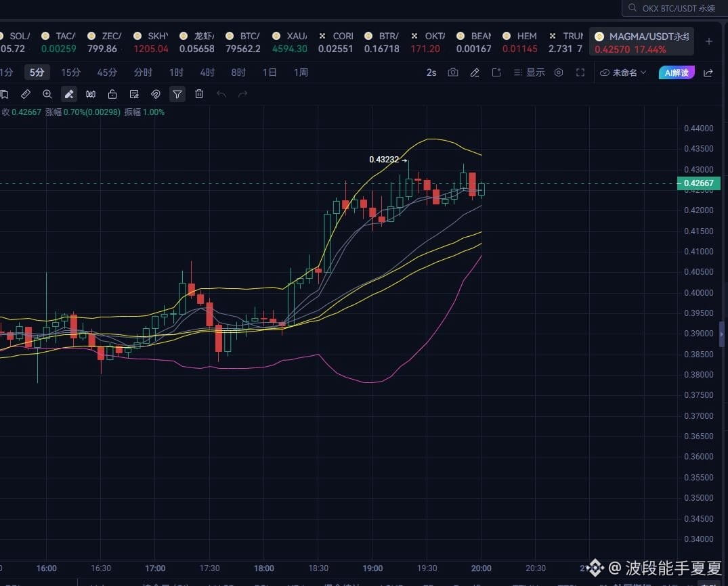
Task: Open the BTR/ symbol tab
Action: [382, 42]
